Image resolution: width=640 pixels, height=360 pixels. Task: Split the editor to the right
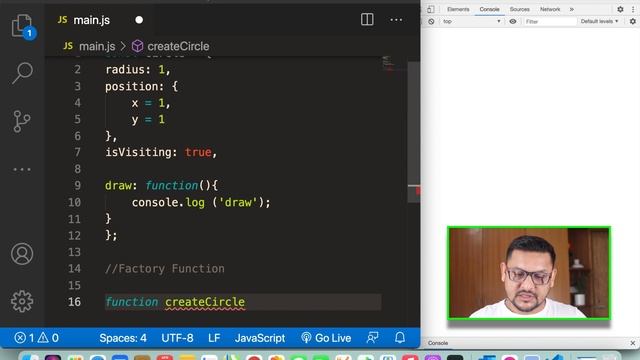367,20
